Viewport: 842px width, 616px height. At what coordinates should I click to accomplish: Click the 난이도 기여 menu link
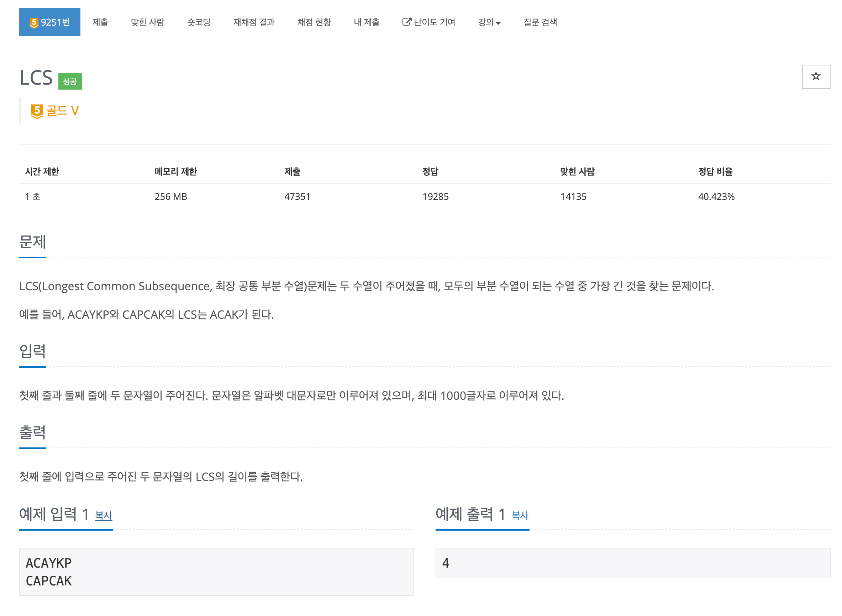click(434, 22)
